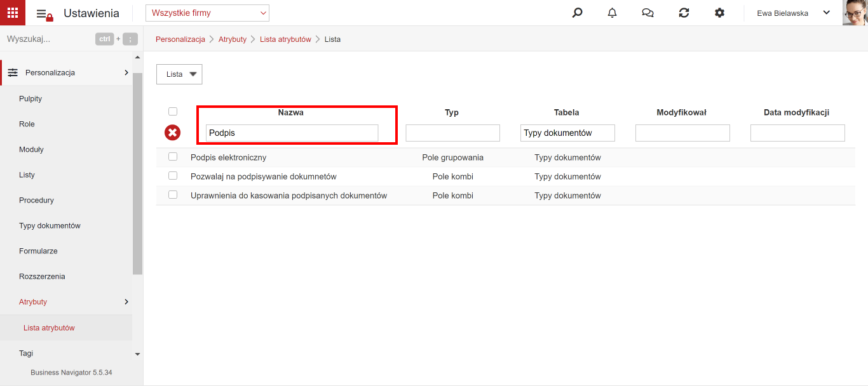
Task: Go to the Atrybuty breadcrumb link
Action: (x=233, y=39)
